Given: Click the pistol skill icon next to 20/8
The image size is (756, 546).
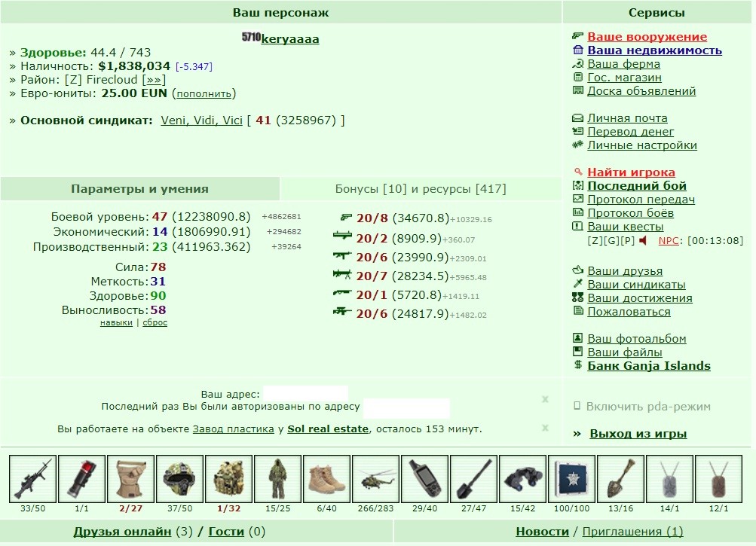Looking at the screenshot, I should pos(346,218).
